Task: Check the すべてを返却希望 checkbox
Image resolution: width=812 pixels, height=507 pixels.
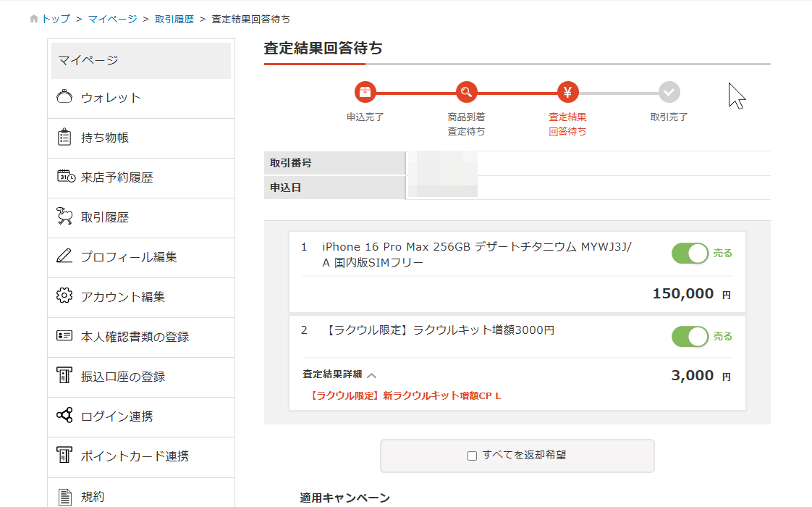Action: 473,456
